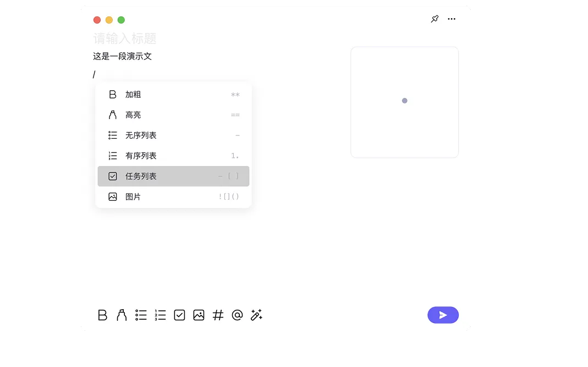Insert 图片 from the slash menu
Image resolution: width=588 pixels, height=367 pixels.
174,196
